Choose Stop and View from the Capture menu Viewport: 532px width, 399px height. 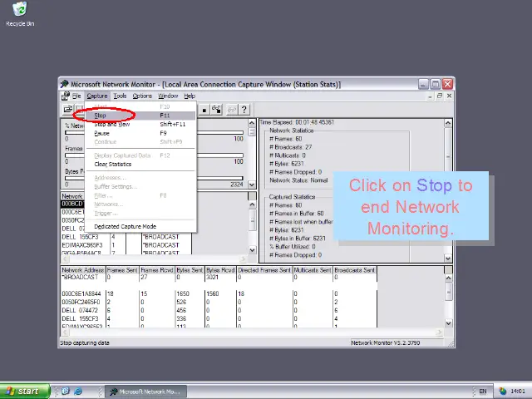tap(140, 125)
